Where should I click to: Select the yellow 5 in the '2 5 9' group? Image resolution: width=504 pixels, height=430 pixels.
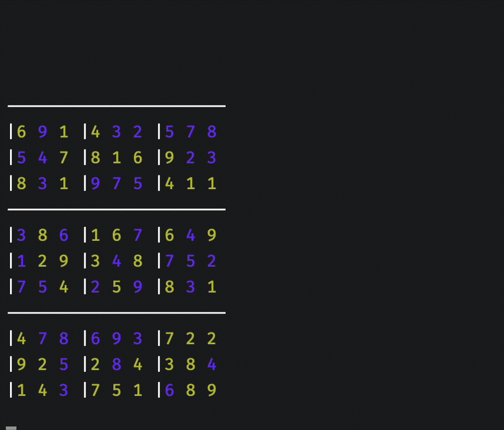tap(117, 287)
